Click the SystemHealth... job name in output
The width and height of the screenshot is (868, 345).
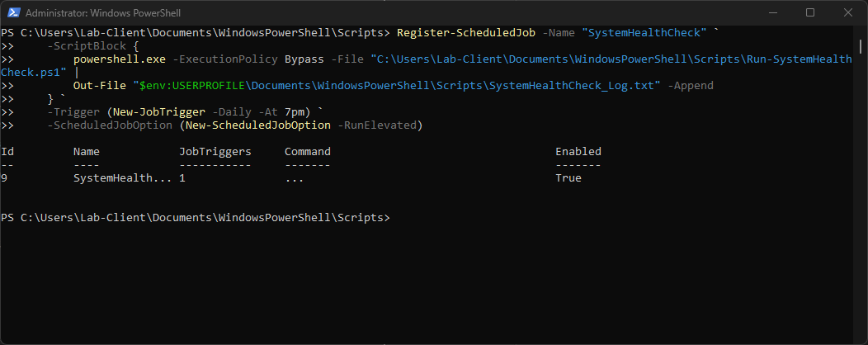coord(120,178)
